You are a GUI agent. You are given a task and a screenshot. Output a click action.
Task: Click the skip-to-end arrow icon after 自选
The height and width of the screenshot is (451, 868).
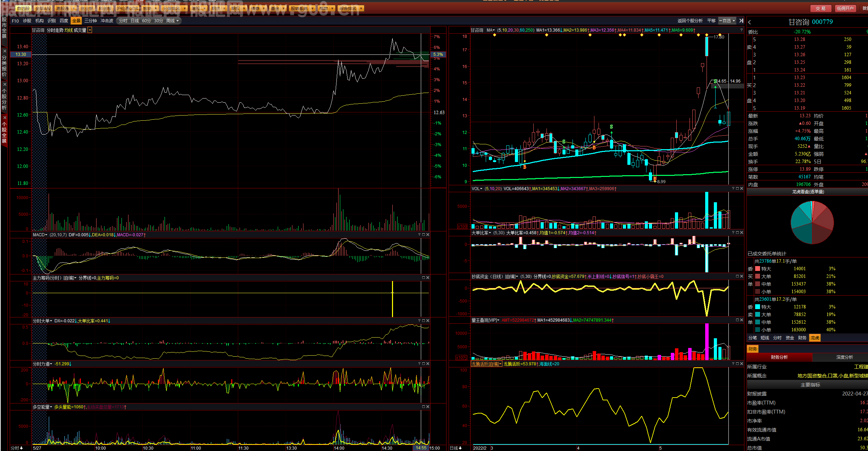(x=741, y=21)
